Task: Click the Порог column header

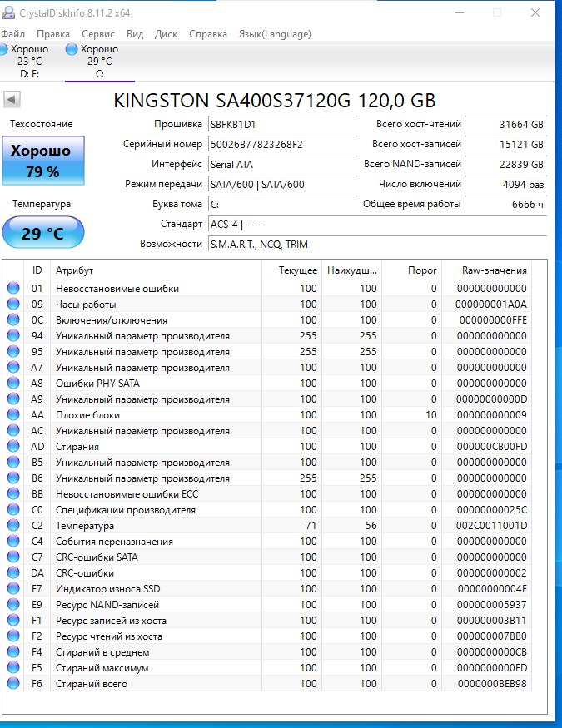Action: pos(411,270)
